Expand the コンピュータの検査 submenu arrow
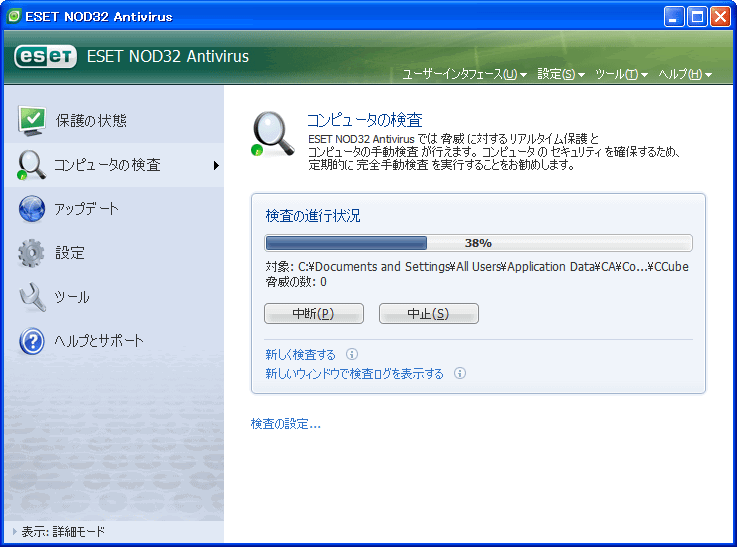 (x=216, y=165)
